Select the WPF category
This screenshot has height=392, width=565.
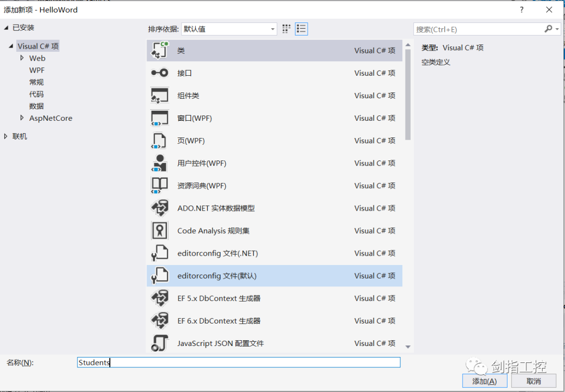[x=37, y=70]
